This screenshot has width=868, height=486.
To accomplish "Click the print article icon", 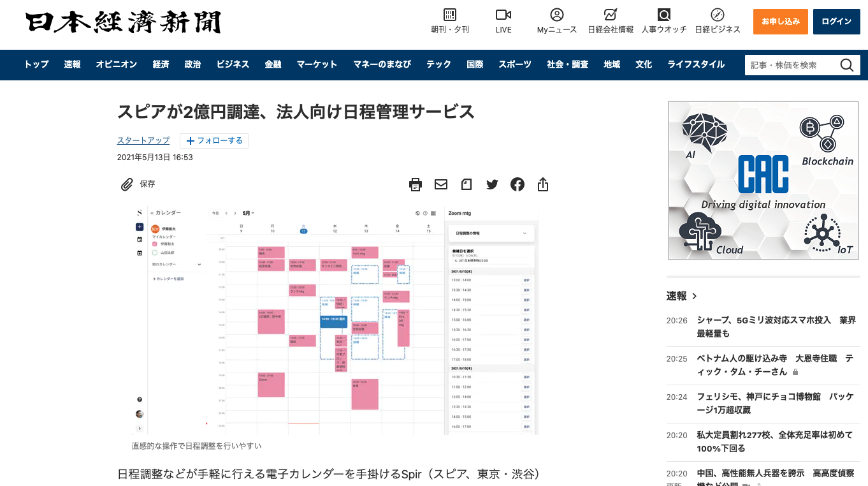I will [x=416, y=184].
